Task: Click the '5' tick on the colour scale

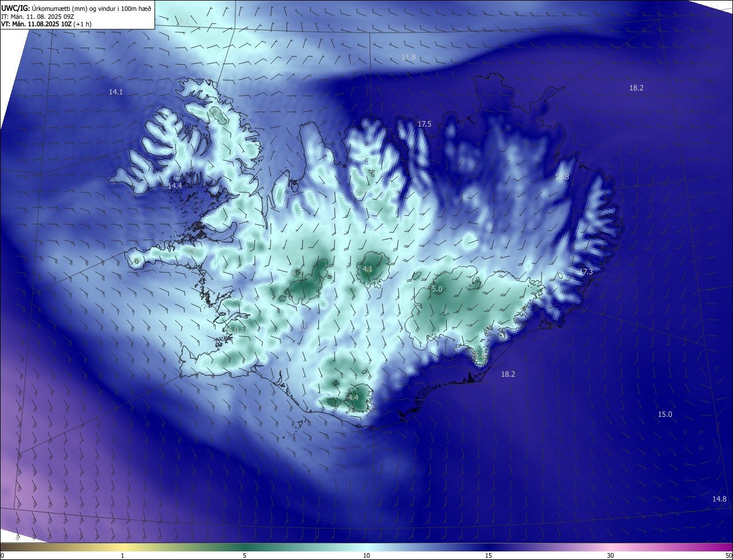Action: 245,555
